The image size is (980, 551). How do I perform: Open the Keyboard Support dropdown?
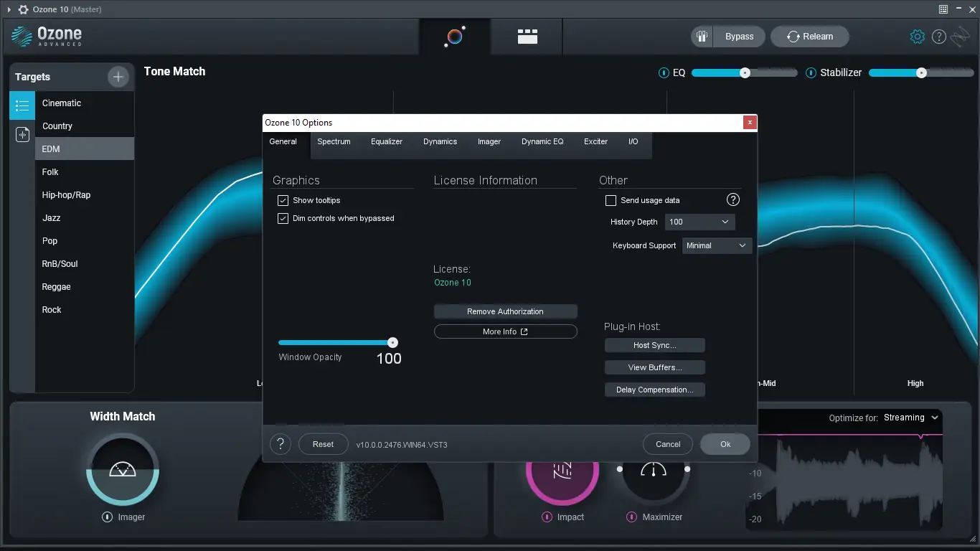tap(717, 245)
